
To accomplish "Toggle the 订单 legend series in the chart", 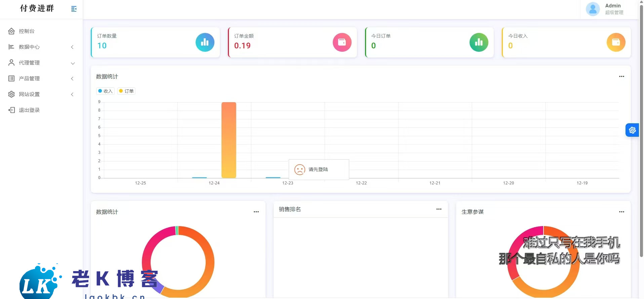I will point(126,91).
